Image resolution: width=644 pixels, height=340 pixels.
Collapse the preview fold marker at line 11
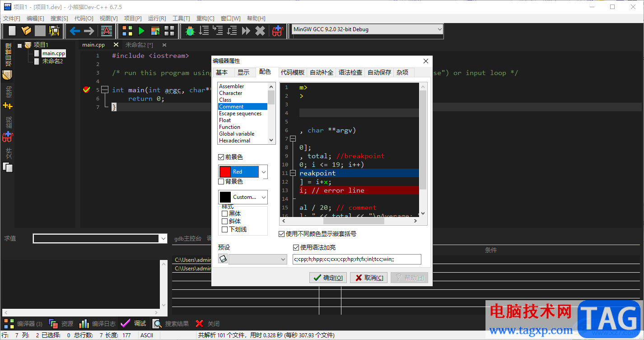tap(293, 173)
